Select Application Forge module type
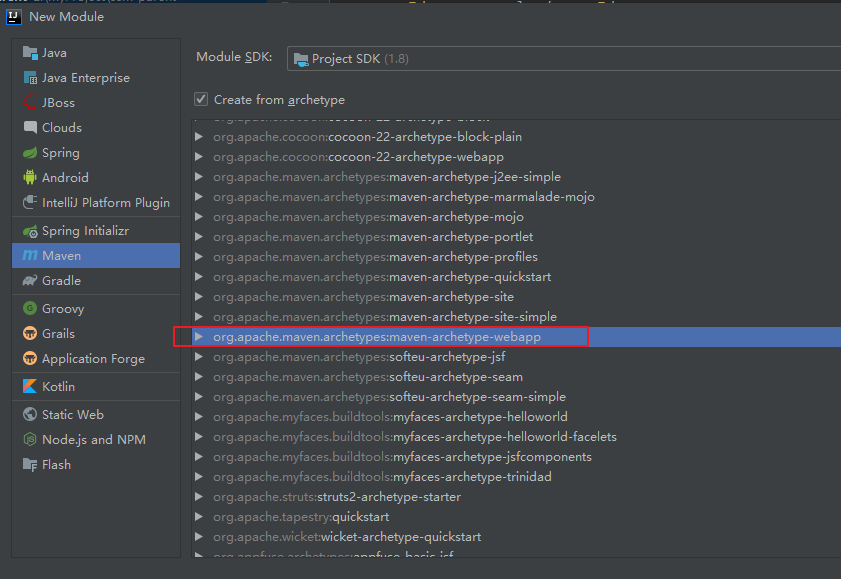The height and width of the screenshot is (579, 841). pyautogui.click(x=96, y=358)
